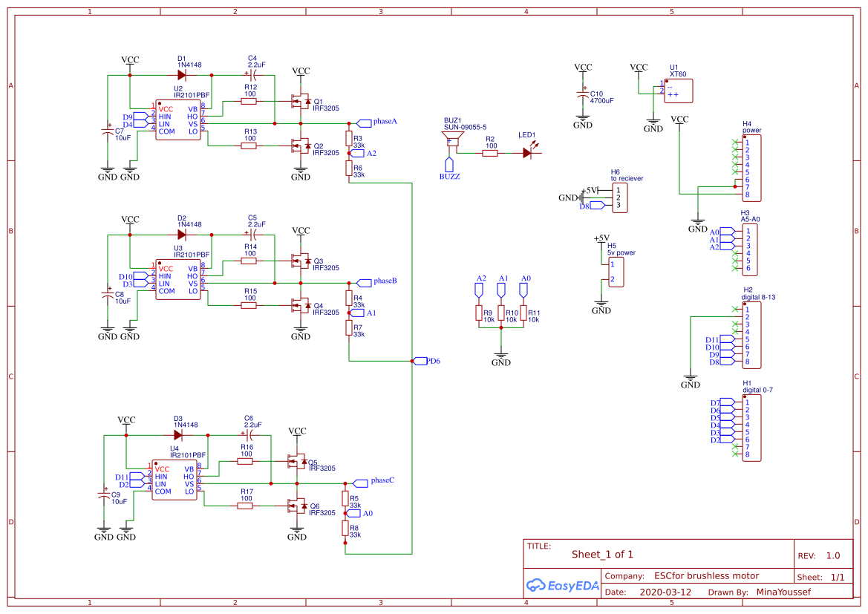
Task: Click the Q1 IRF3205 MOSFET symbol
Action: [302, 100]
